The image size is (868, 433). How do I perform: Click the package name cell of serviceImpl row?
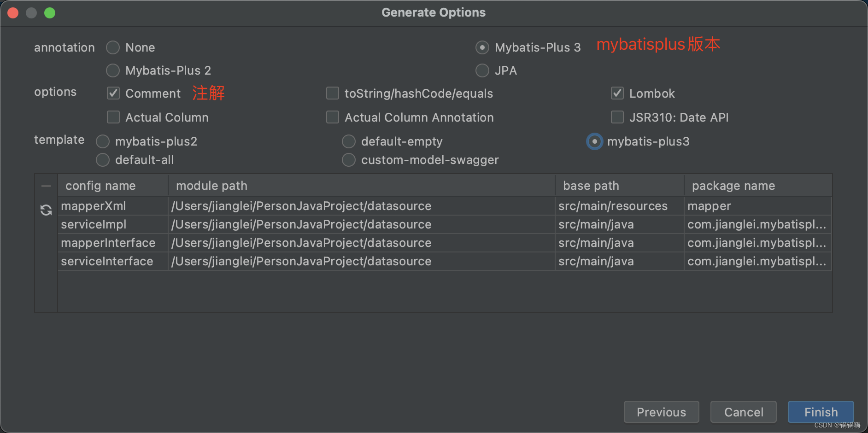(758, 224)
